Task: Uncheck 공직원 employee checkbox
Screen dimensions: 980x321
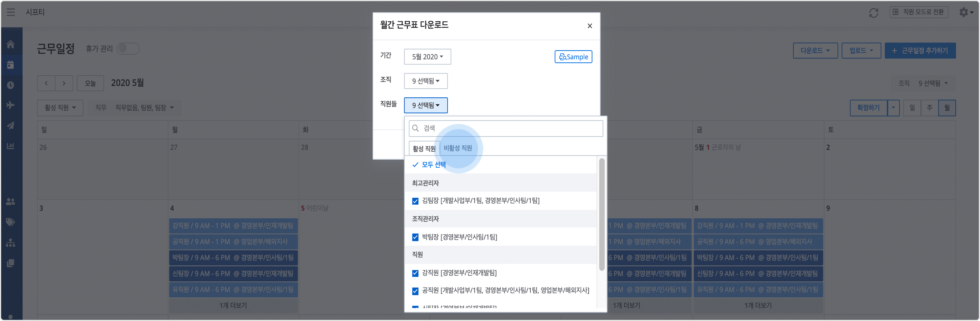Action: tap(415, 291)
